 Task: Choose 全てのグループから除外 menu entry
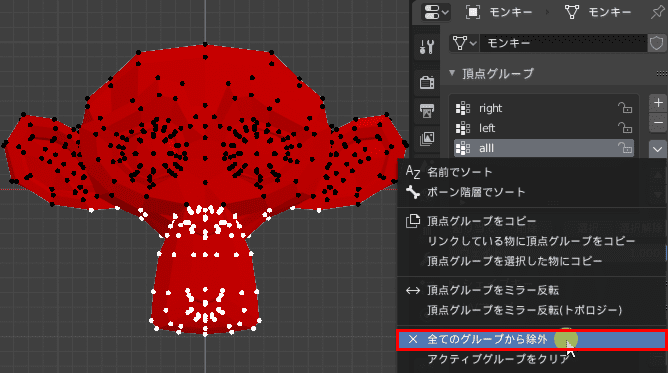coord(532,339)
